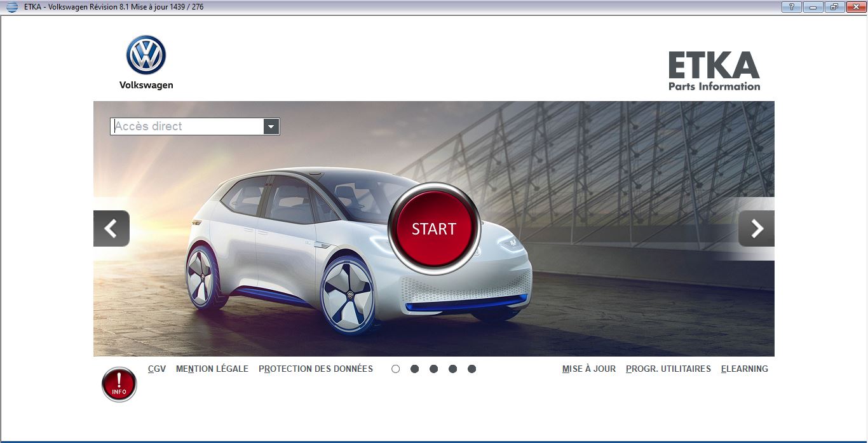This screenshot has width=868, height=443.
Task: Select the fourth slide indicator dot
Action: pos(453,369)
